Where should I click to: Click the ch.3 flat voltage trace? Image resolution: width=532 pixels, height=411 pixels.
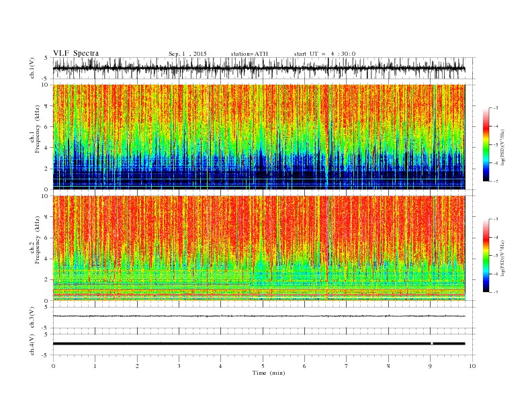(x=259, y=316)
